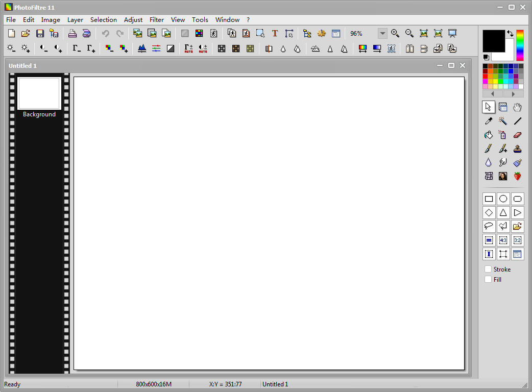Click the Histogram icon in toolbar
The height and width of the screenshot is (392, 532).
point(142,49)
